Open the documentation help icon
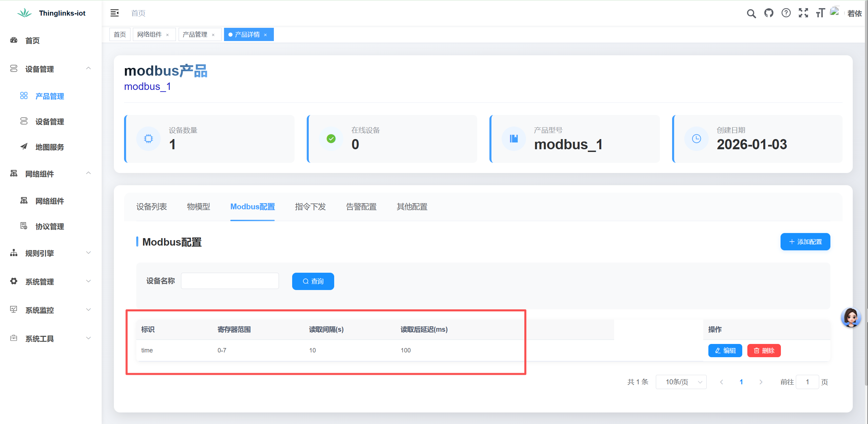868x424 pixels. 786,13
